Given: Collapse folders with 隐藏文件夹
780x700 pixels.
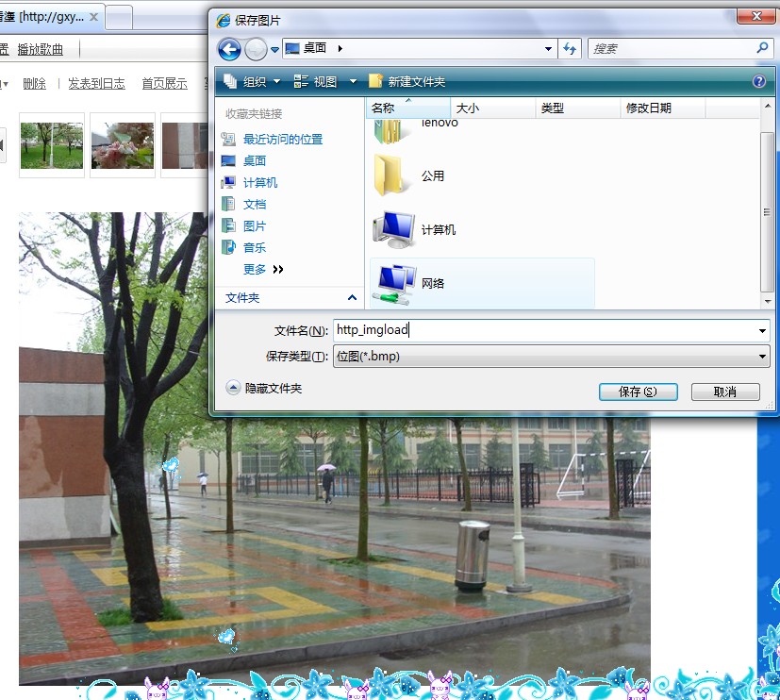Looking at the screenshot, I should [264, 388].
